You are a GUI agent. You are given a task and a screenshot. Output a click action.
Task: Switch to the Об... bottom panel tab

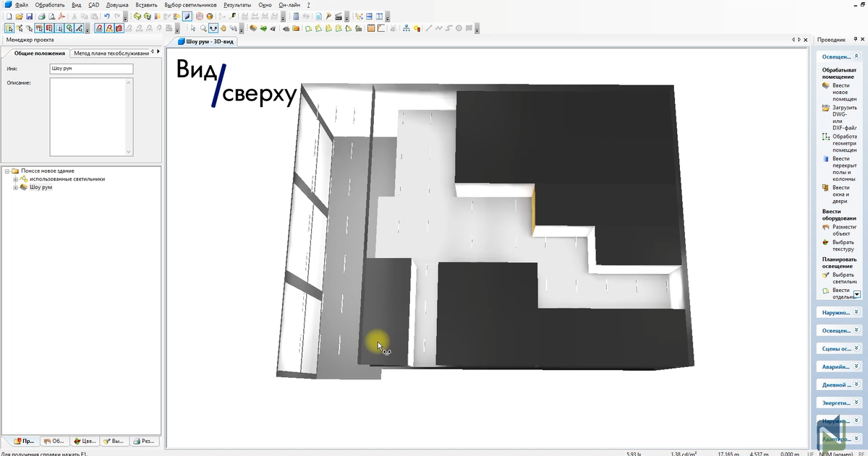click(54, 440)
